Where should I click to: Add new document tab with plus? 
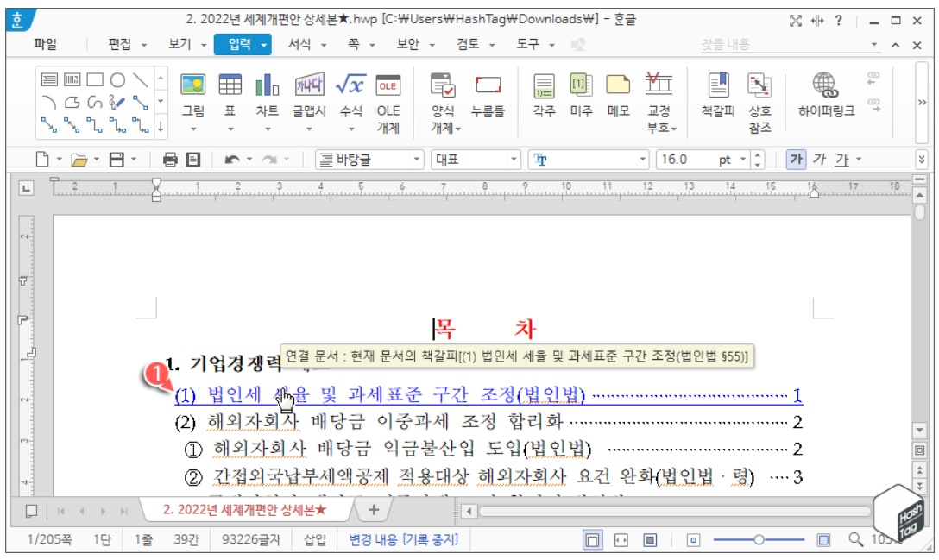374,510
